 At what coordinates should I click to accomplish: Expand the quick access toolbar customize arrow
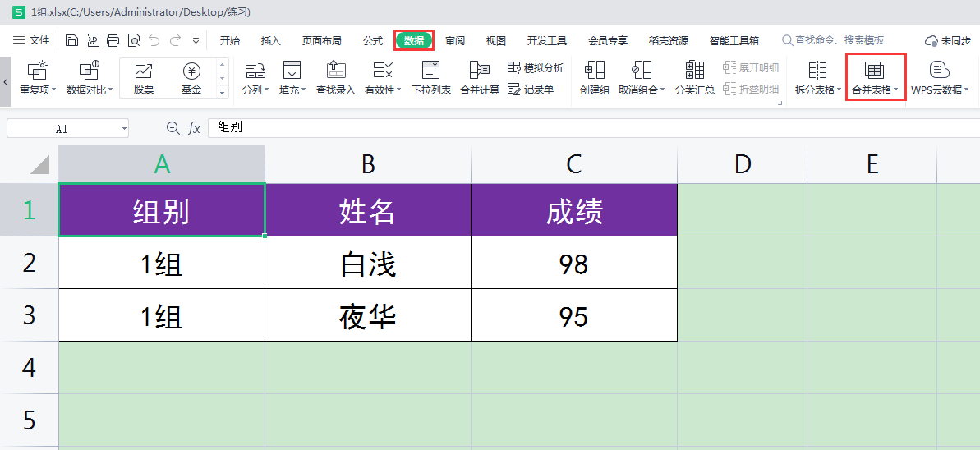click(x=196, y=40)
